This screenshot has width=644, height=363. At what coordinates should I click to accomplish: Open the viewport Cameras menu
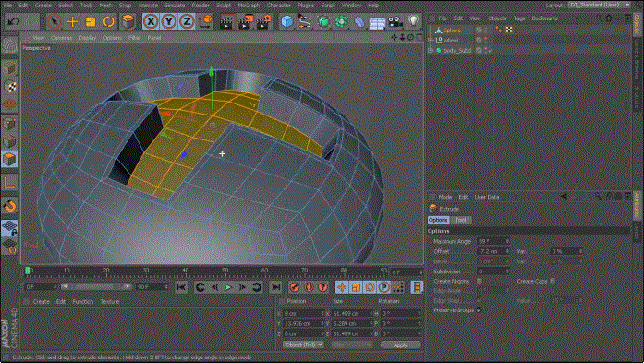point(61,37)
